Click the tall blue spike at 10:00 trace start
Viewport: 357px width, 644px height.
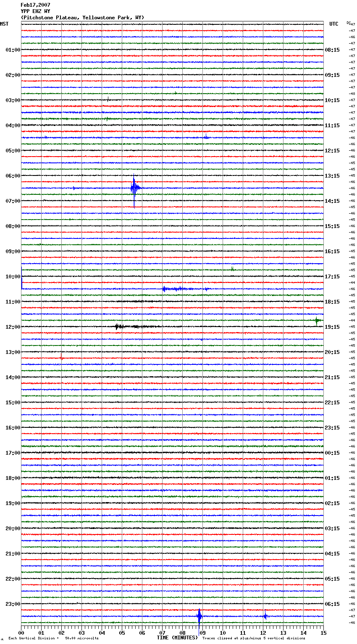tap(22, 278)
